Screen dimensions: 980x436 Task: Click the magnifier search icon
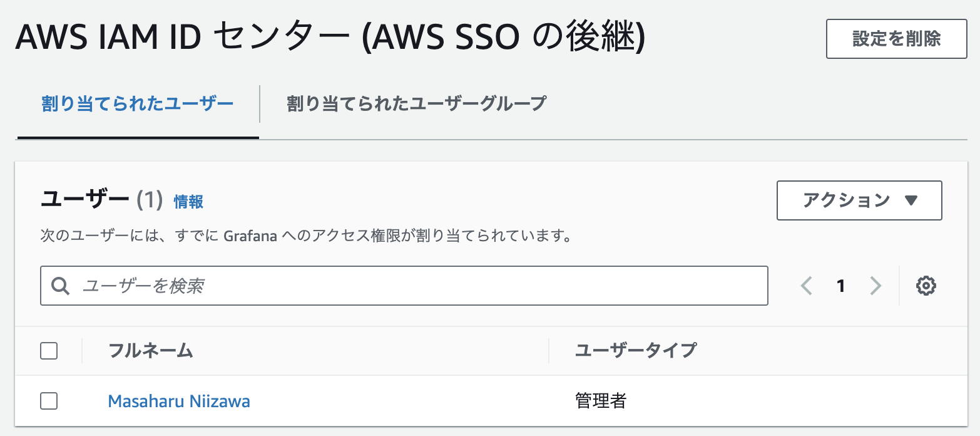pos(61,286)
